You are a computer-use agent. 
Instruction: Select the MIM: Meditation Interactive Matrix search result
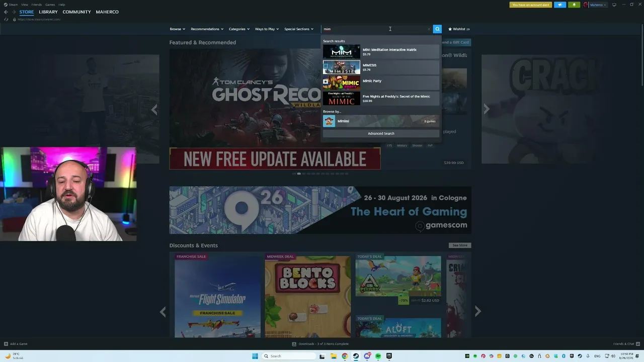point(381,52)
